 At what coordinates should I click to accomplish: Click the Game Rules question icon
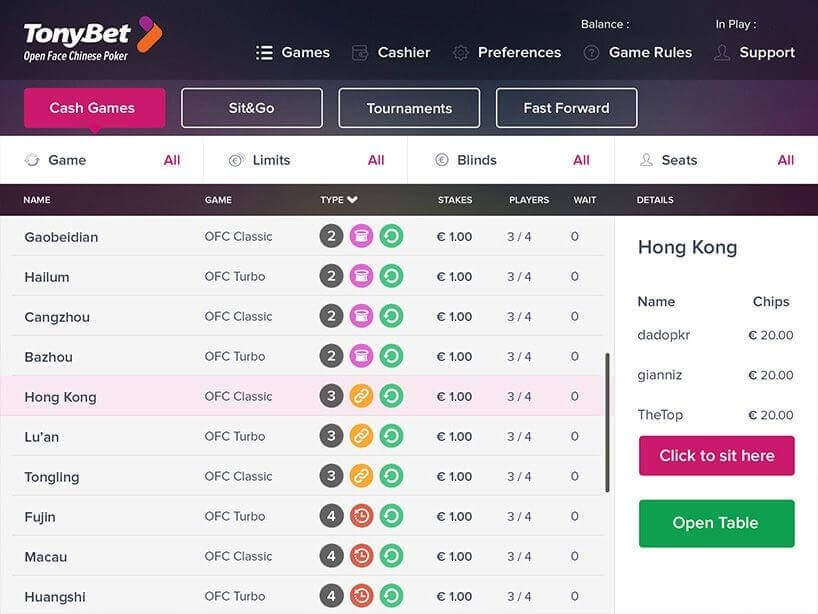click(591, 53)
